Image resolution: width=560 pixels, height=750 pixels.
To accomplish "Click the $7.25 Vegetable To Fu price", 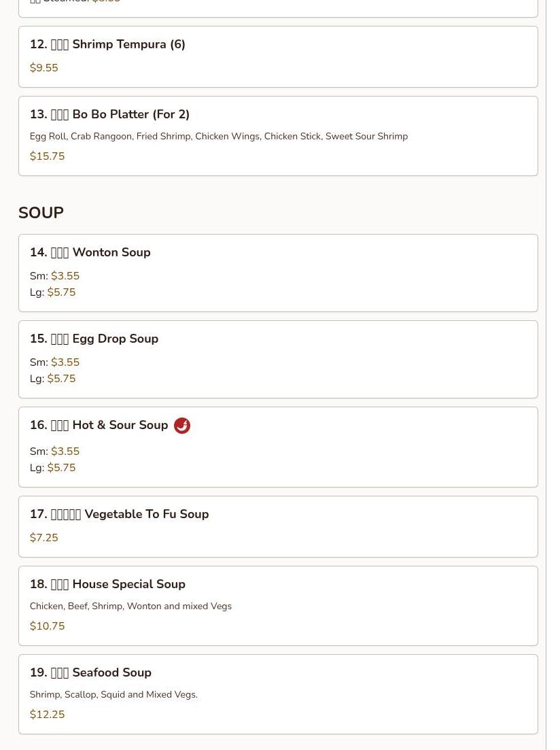I will (44, 538).
